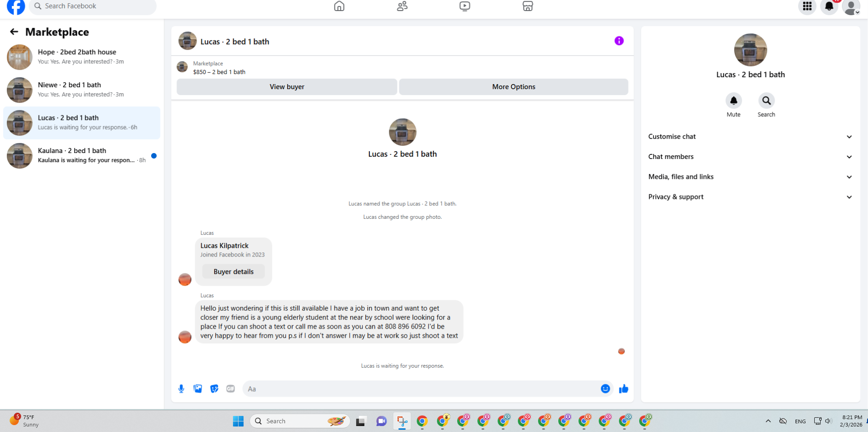
Task: Open the emoji picker
Action: tap(605, 389)
